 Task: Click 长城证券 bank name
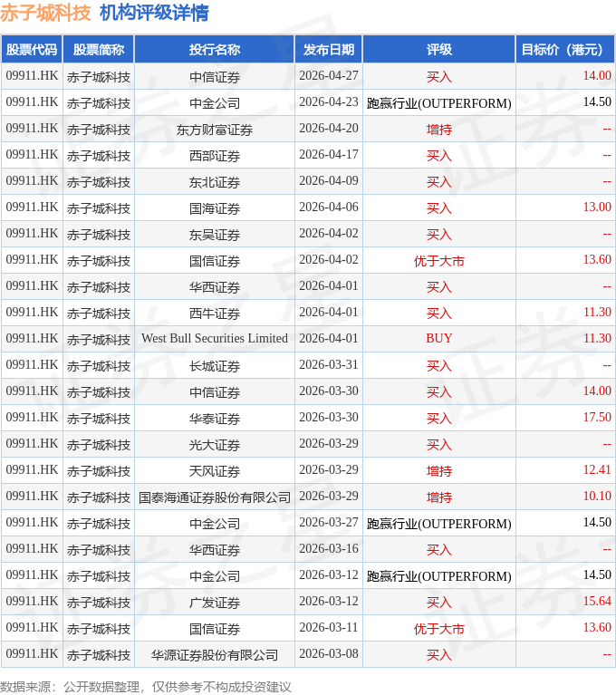(x=215, y=366)
